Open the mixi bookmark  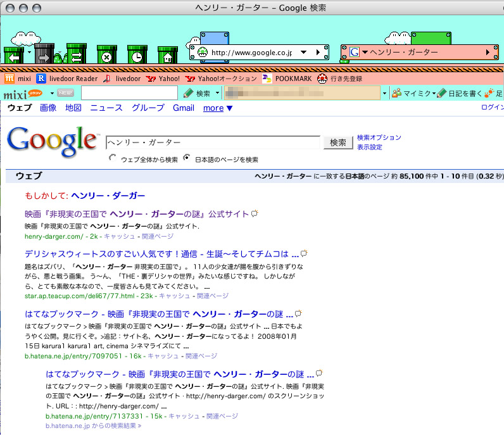[x=18, y=79]
